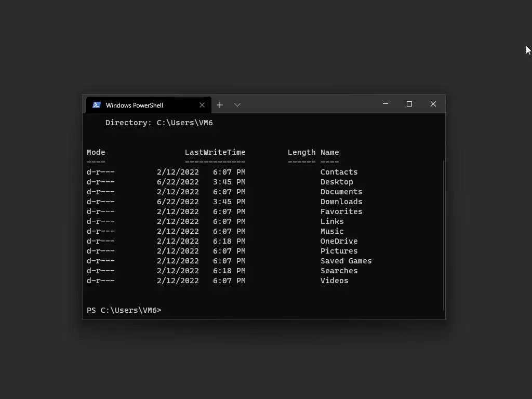Click the Documents folder name
This screenshot has height=399, width=532.
[x=341, y=192]
